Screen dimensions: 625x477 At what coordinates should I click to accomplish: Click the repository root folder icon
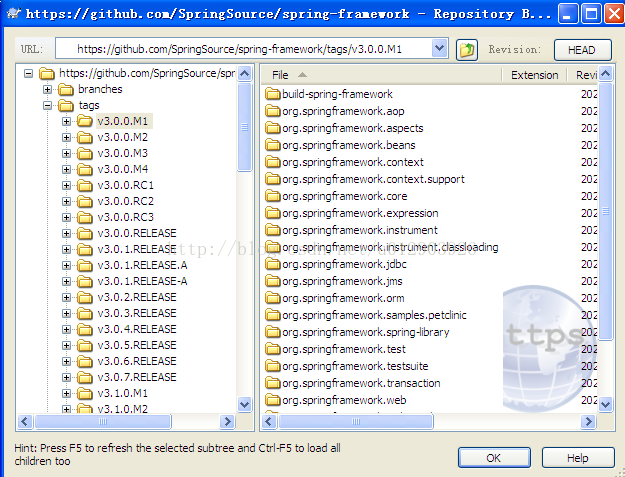pos(47,73)
